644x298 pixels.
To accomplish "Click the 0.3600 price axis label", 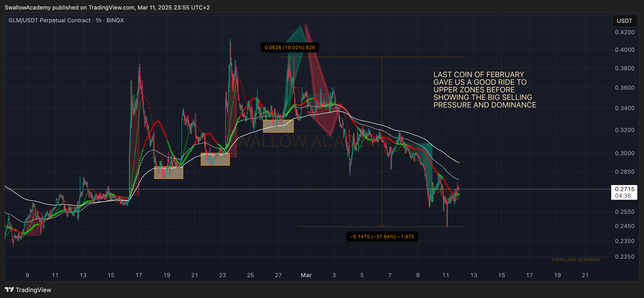I will point(625,88).
